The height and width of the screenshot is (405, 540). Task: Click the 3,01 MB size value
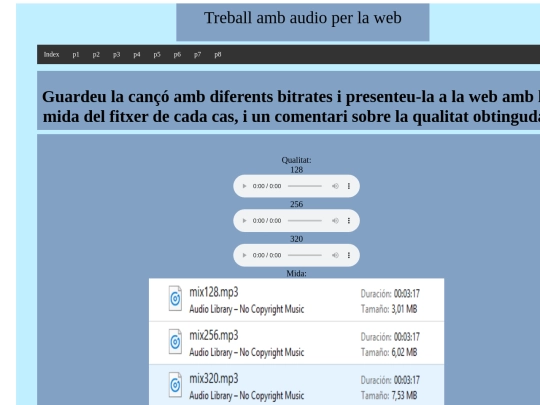tap(404, 309)
